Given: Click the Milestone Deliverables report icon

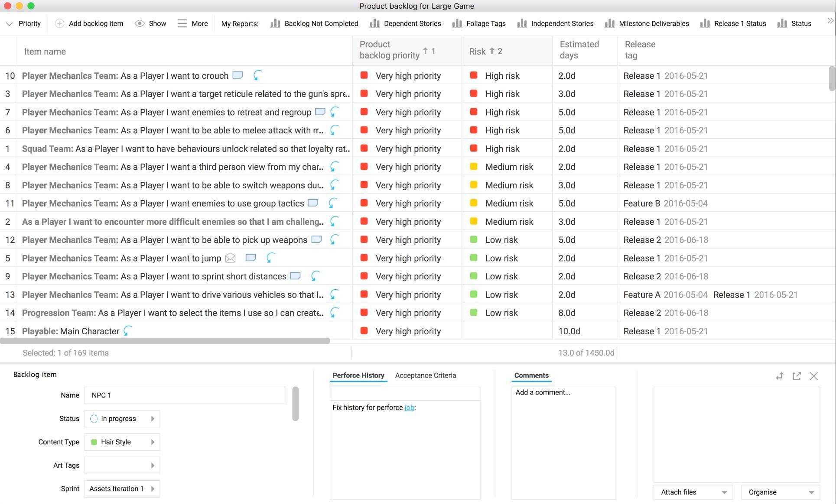Looking at the screenshot, I should tap(608, 23).
